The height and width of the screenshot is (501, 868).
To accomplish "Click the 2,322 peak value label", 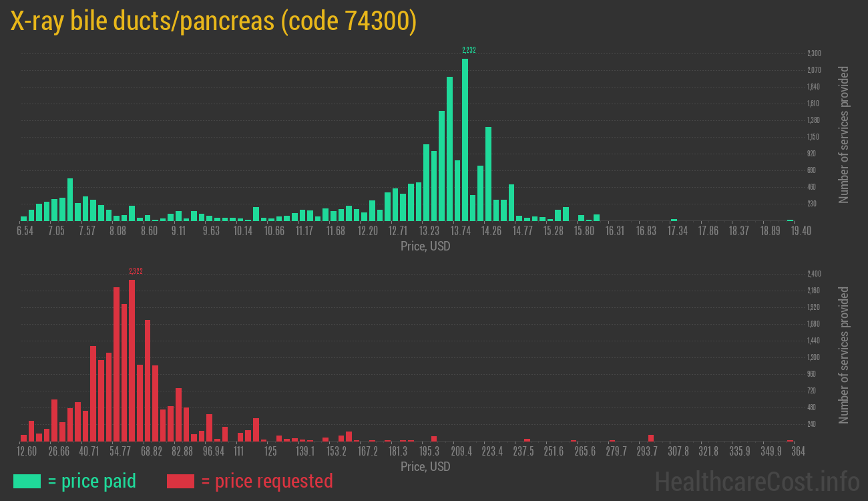I will (136, 271).
